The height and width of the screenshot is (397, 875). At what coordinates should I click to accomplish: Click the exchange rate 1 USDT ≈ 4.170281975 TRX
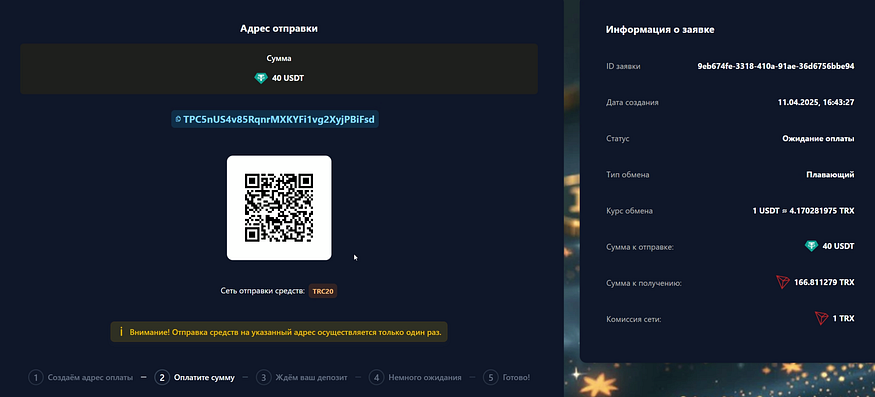[803, 211]
